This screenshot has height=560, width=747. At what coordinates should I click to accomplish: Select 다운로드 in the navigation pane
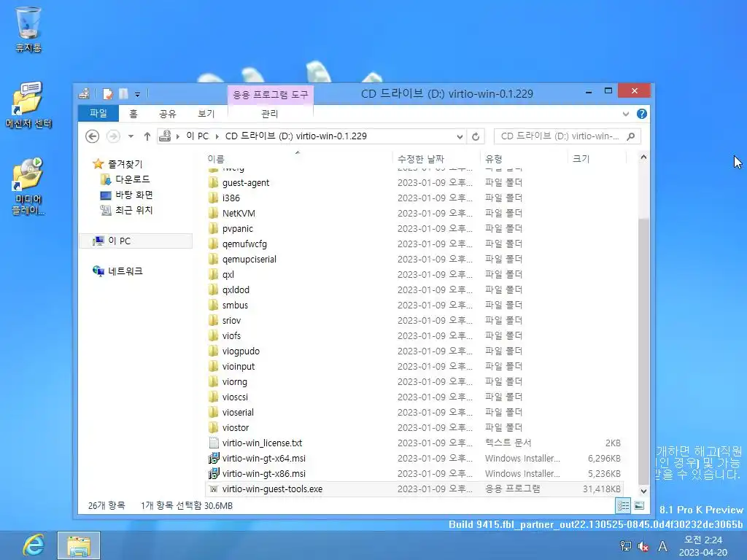tap(132, 179)
